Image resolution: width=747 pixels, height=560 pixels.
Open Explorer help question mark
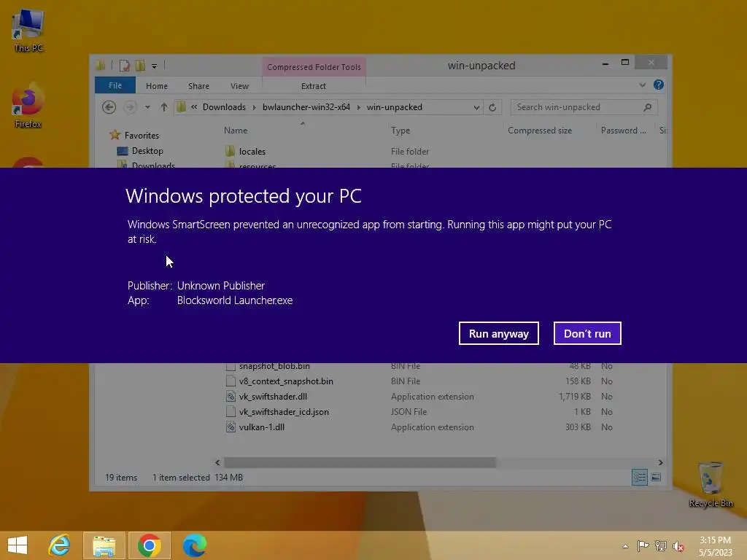click(x=659, y=85)
